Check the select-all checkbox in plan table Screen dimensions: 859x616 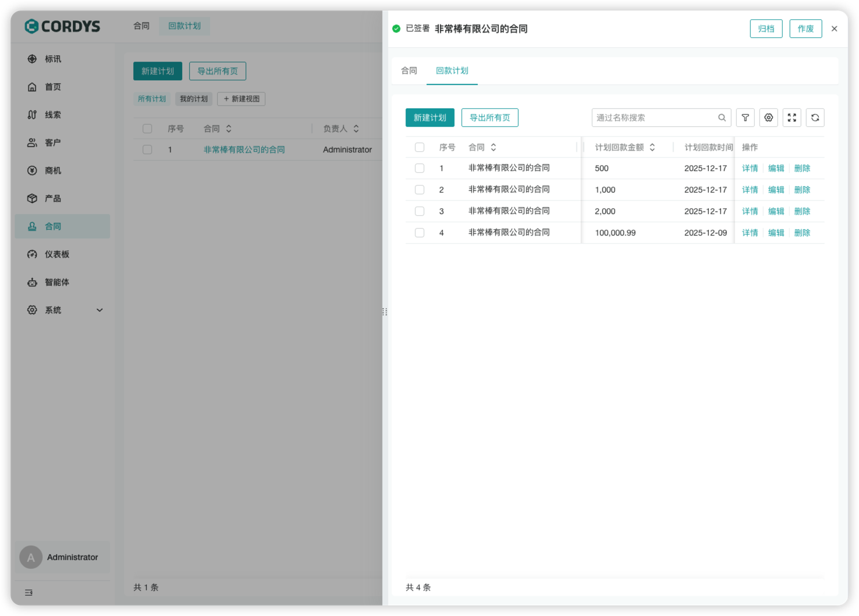(x=420, y=147)
